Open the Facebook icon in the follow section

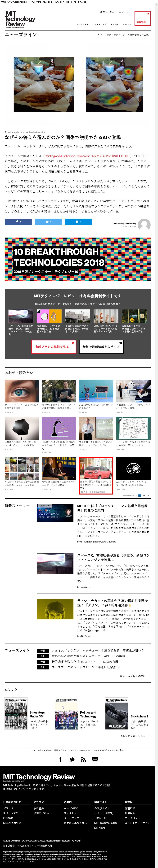[60, 759]
